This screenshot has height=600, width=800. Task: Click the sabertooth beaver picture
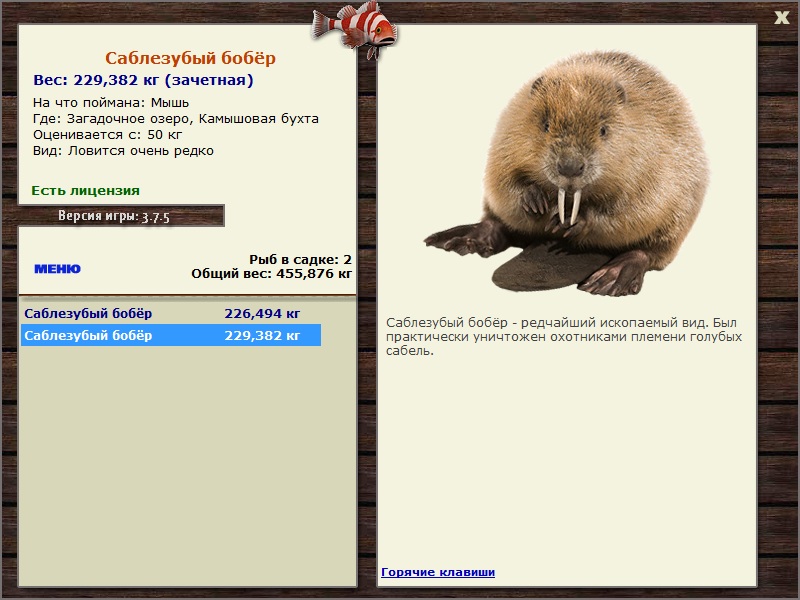point(567,173)
